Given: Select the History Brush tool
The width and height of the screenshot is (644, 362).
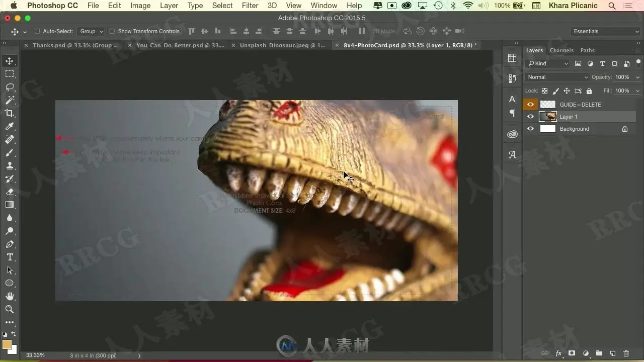Looking at the screenshot, I should (10, 178).
